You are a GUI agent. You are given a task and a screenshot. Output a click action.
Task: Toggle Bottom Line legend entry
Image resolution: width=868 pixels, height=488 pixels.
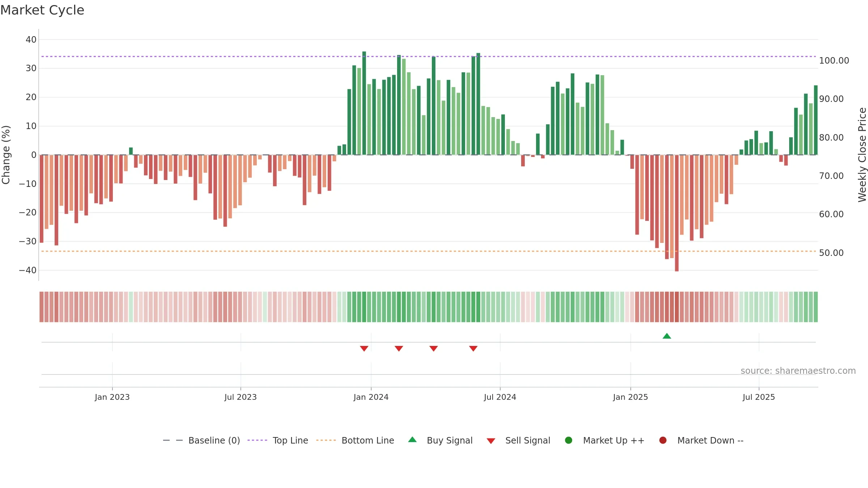(x=355, y=441)
